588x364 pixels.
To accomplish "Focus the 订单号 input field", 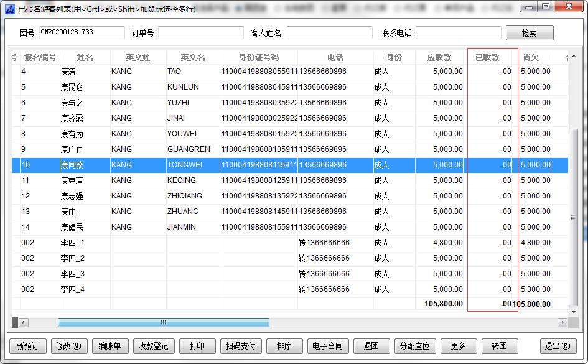I will tap(201, 33).
